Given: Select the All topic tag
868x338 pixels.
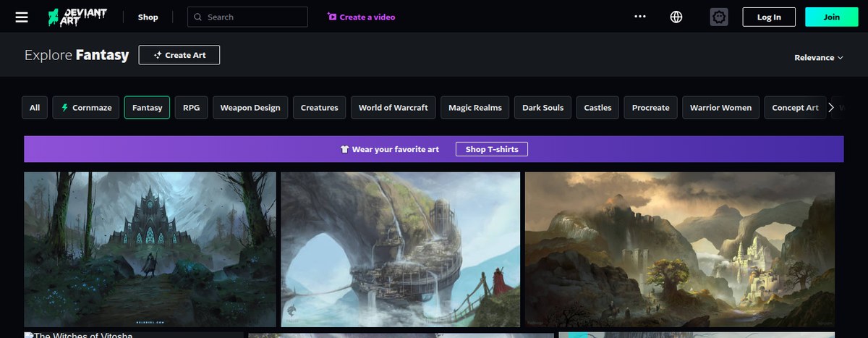Looking at the screenshot, I should tap(35, 107).
